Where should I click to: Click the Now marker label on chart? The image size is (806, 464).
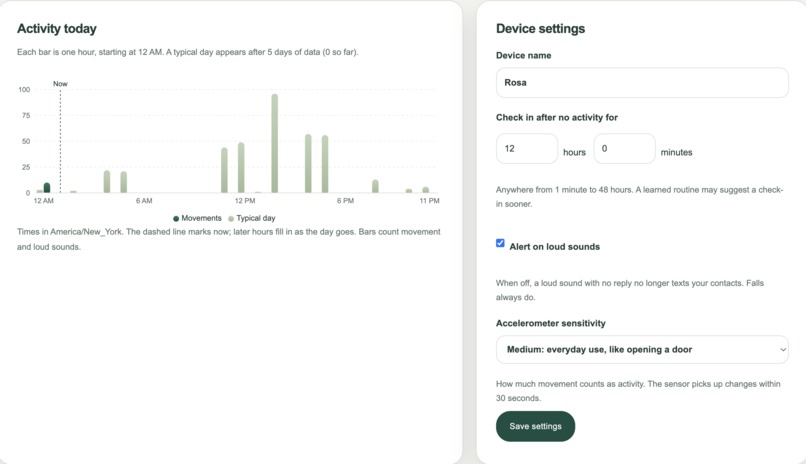click(60, 84)
